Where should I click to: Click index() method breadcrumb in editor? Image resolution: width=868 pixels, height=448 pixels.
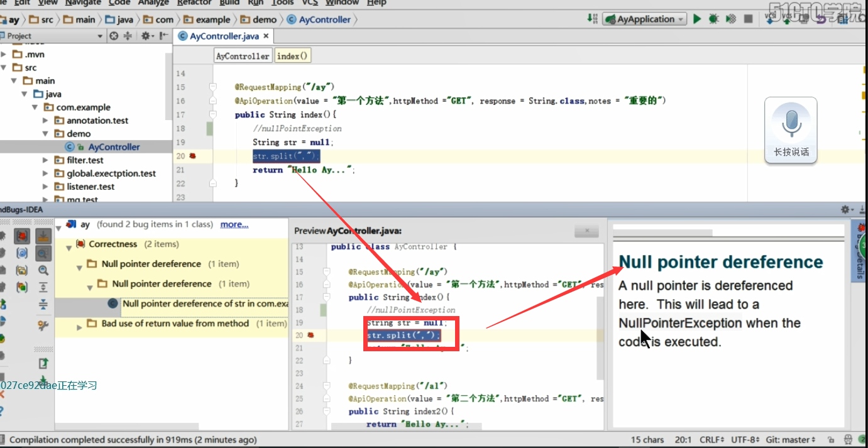coord(292,56)
